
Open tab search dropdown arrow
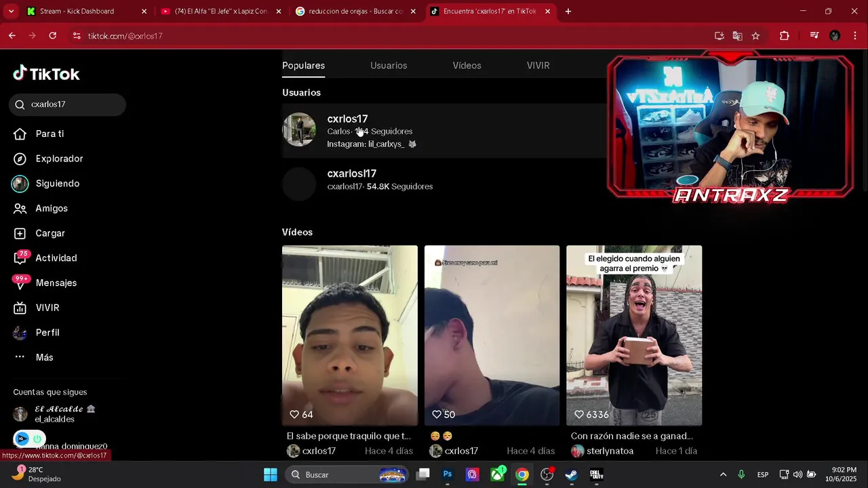click(11, 12)
